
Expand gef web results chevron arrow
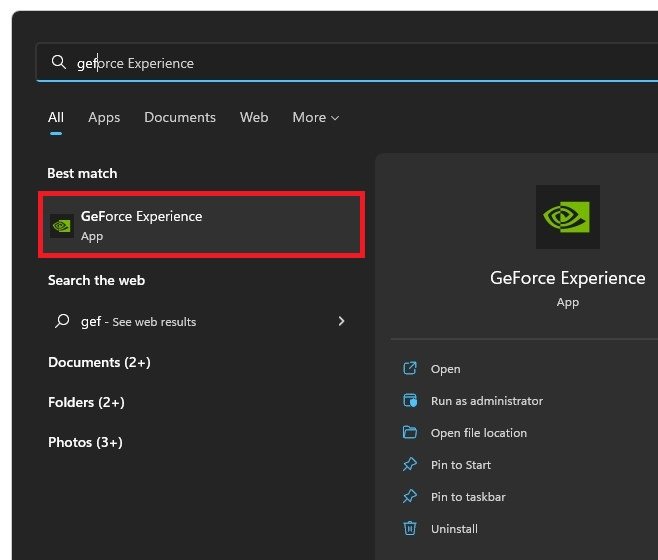341,322
